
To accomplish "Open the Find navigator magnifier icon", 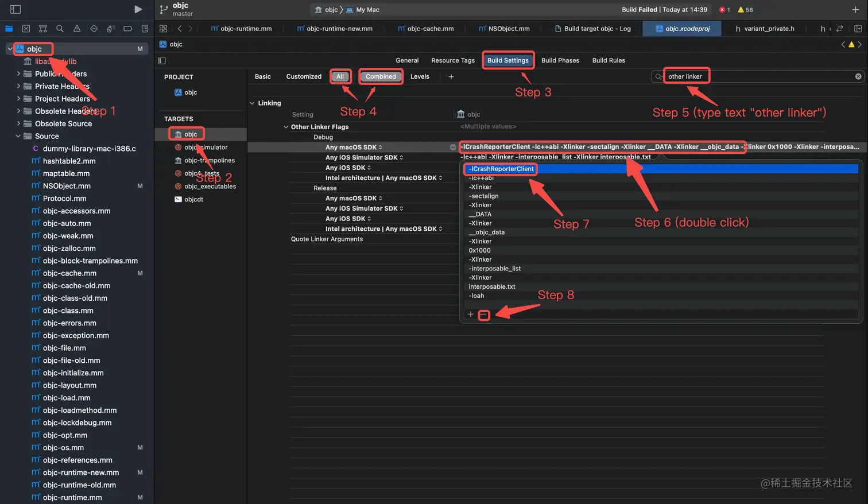I will pos(60,29).
